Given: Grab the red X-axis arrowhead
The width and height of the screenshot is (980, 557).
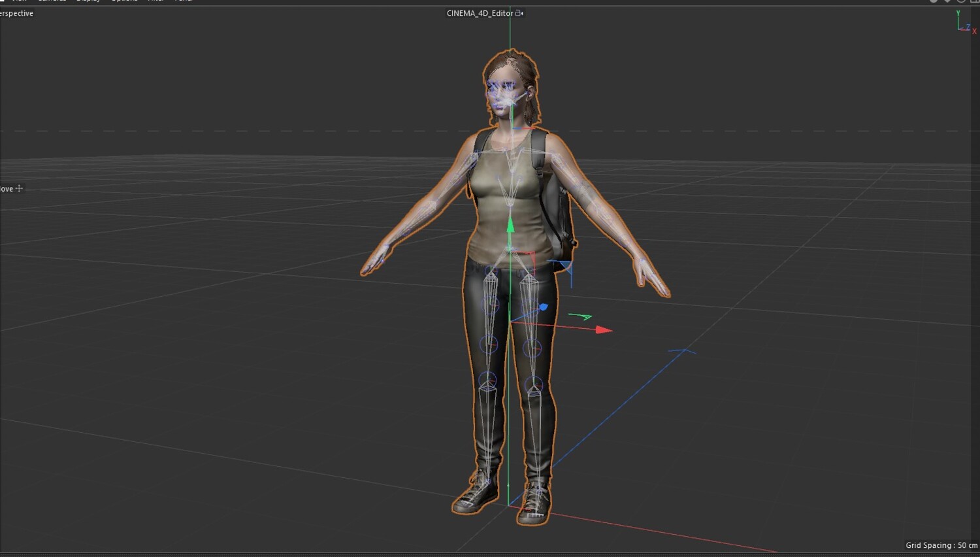Looking at the screenshot, I should point(604,330).
